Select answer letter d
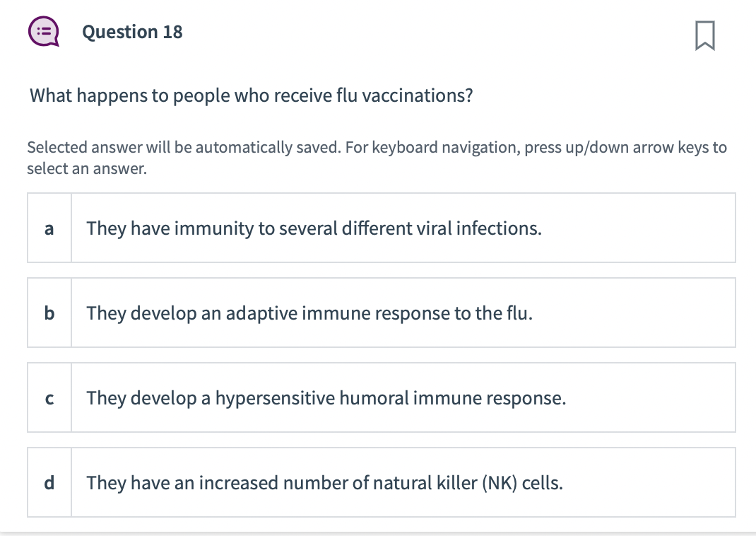 point(49,483)
